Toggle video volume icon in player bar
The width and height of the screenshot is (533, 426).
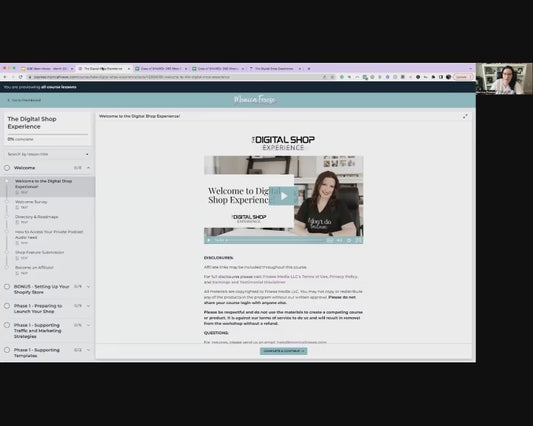tap(339, 240)
